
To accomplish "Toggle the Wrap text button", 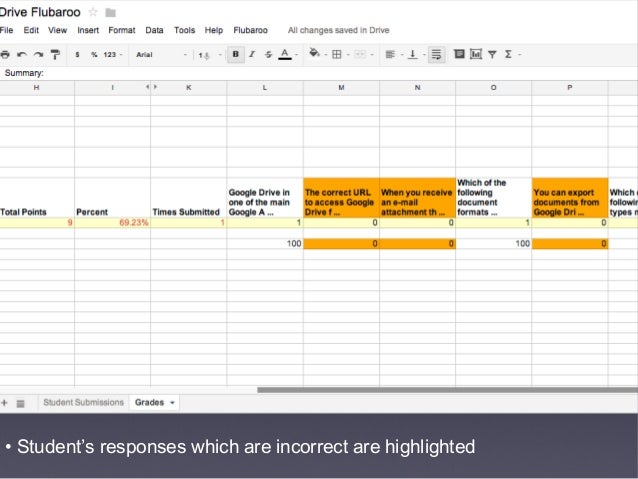I will [436, 55].
